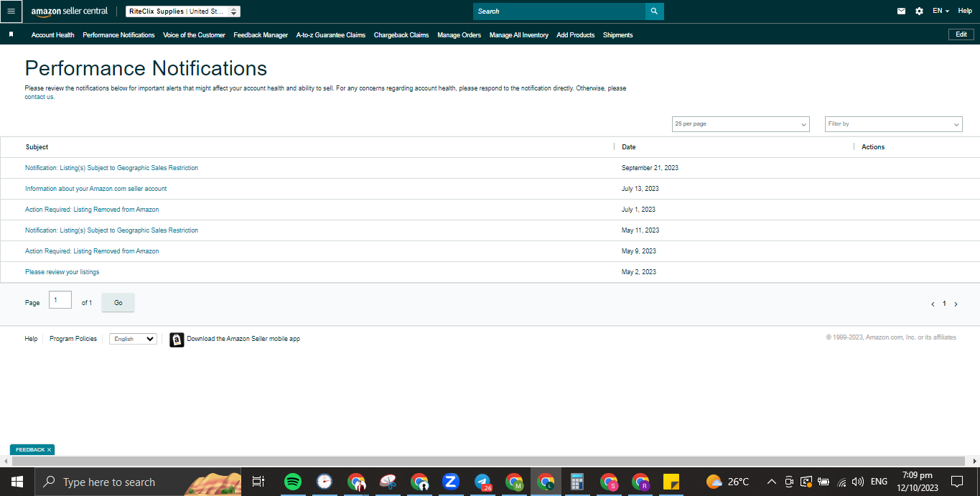Click the Amazon Seller mobile app icon

pos(177,340)
